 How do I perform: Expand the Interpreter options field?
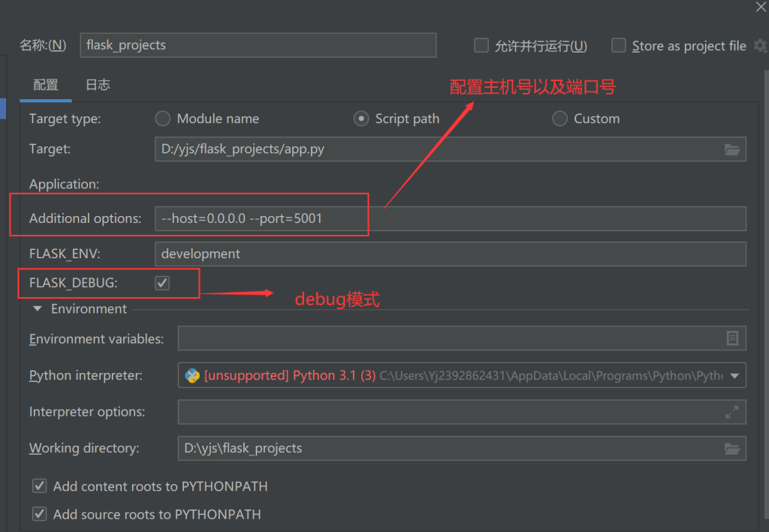coord(732,412)
